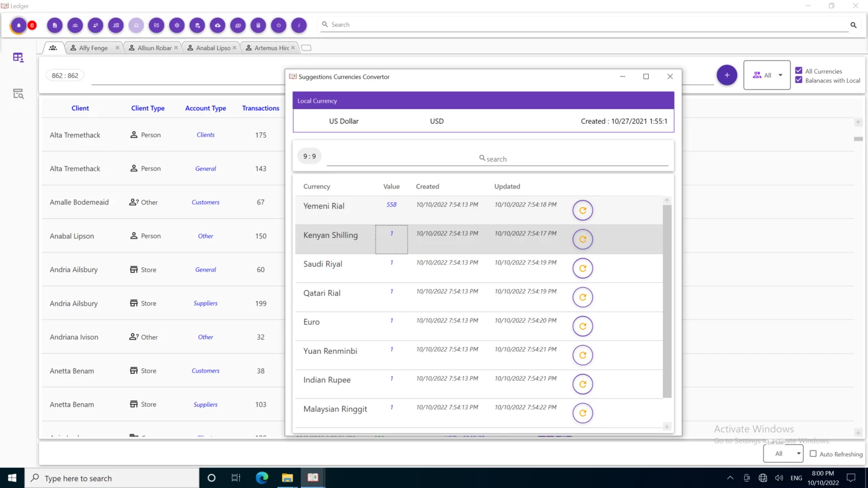Screen dimensions: 868x488
Task: Click the currency list vertical scrollbar
Action: [667, 301]
